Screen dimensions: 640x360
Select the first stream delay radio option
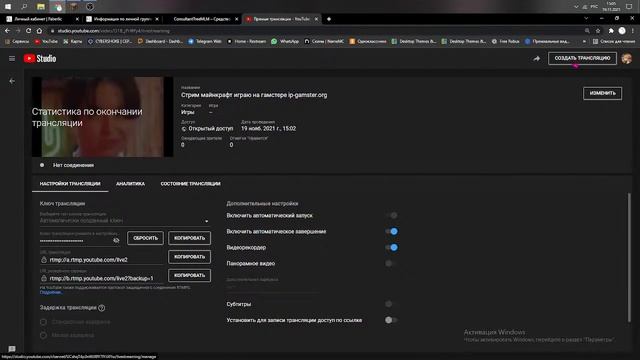(43, 322)
